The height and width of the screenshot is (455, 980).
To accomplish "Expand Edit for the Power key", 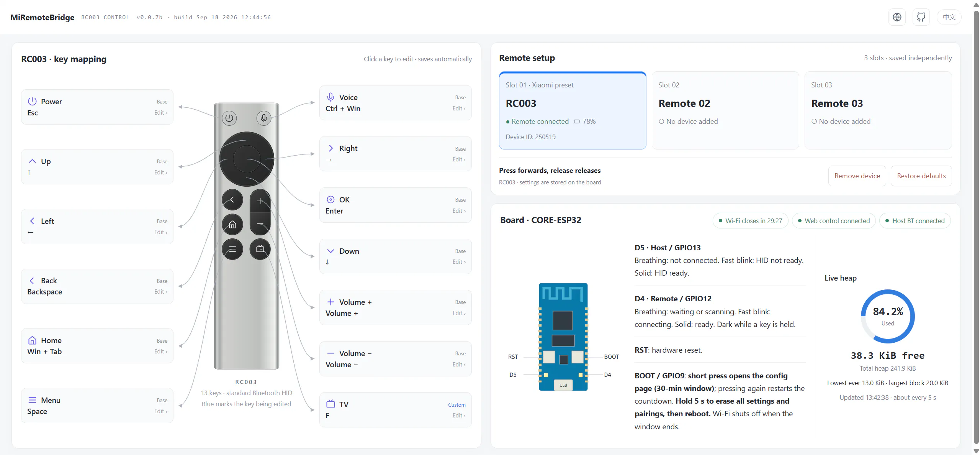I will click(x=160, y=113).
